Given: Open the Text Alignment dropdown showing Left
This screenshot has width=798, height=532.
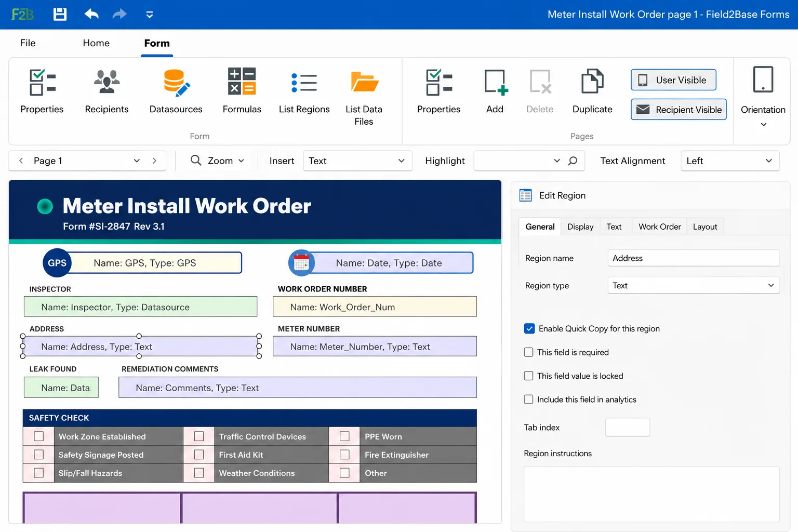Looking at the screenshot, I should click(730, 161).
